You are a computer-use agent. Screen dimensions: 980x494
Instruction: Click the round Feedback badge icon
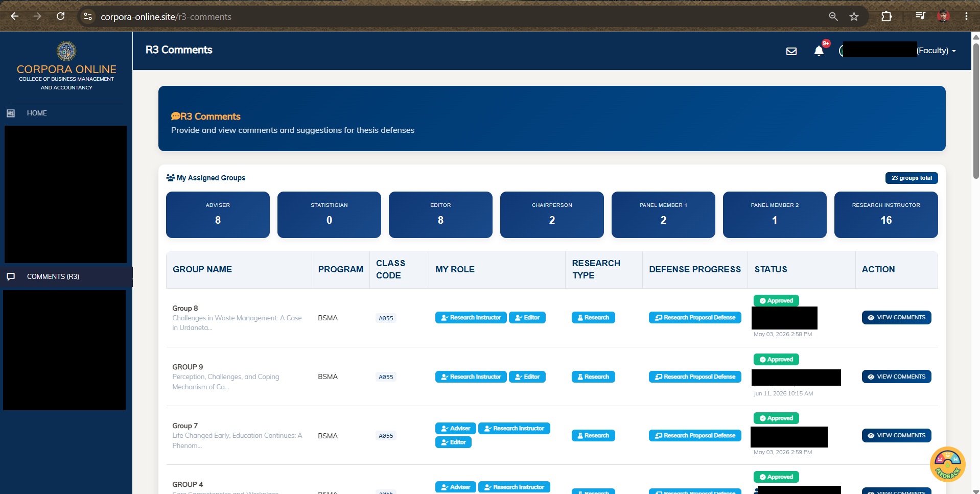point(947,464)
